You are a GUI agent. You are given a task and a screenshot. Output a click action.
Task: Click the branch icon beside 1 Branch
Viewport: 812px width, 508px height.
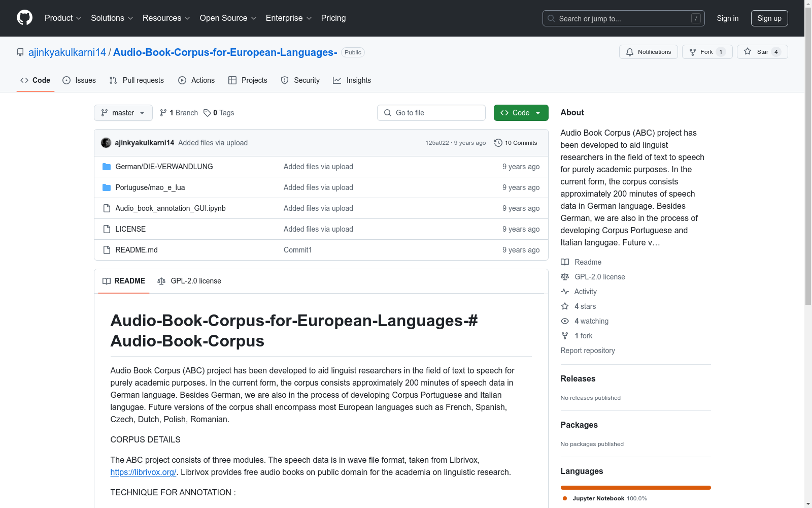click(163, 113)
